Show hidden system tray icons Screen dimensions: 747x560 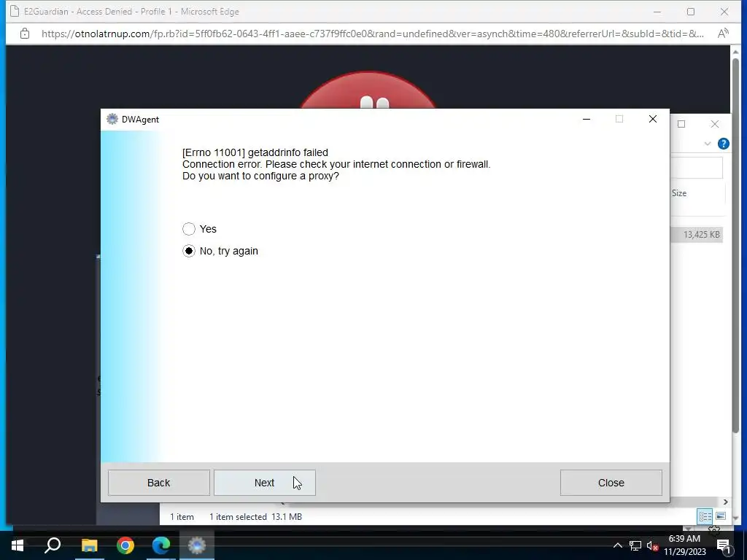617,545
